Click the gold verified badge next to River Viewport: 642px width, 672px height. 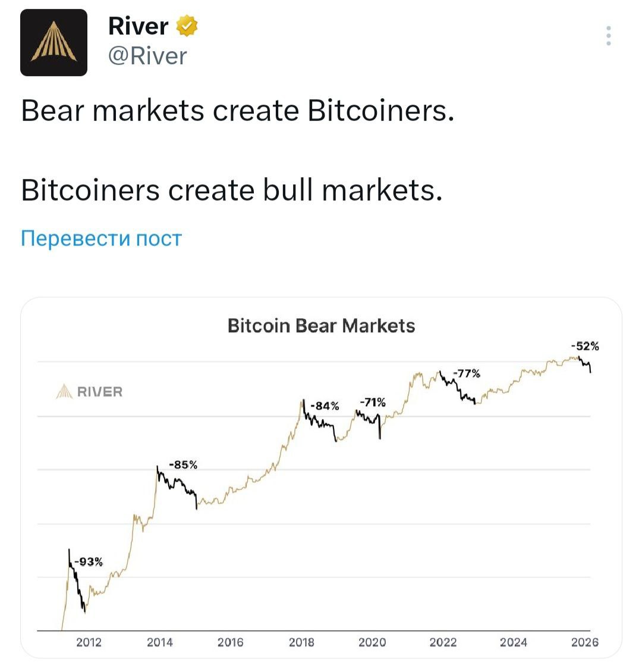point(186,26)
